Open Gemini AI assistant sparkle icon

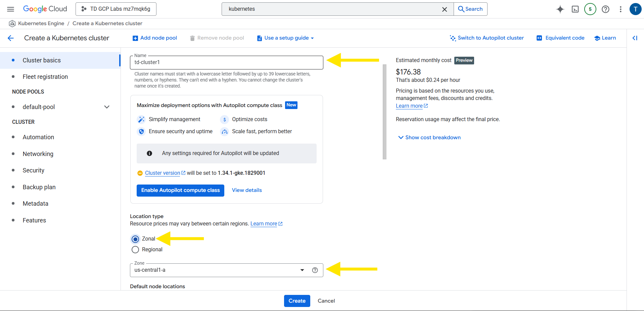[560, 9]
